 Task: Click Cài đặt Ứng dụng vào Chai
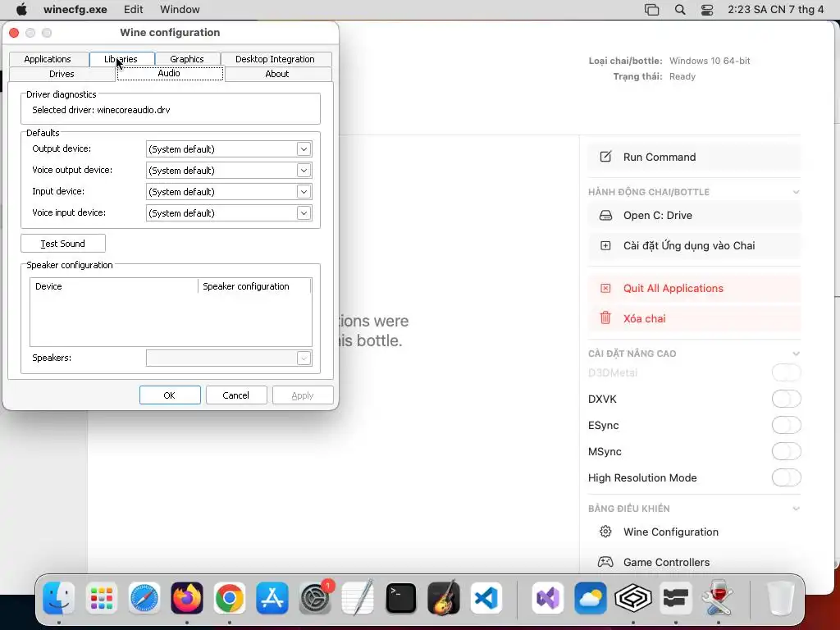pos(694,245)
